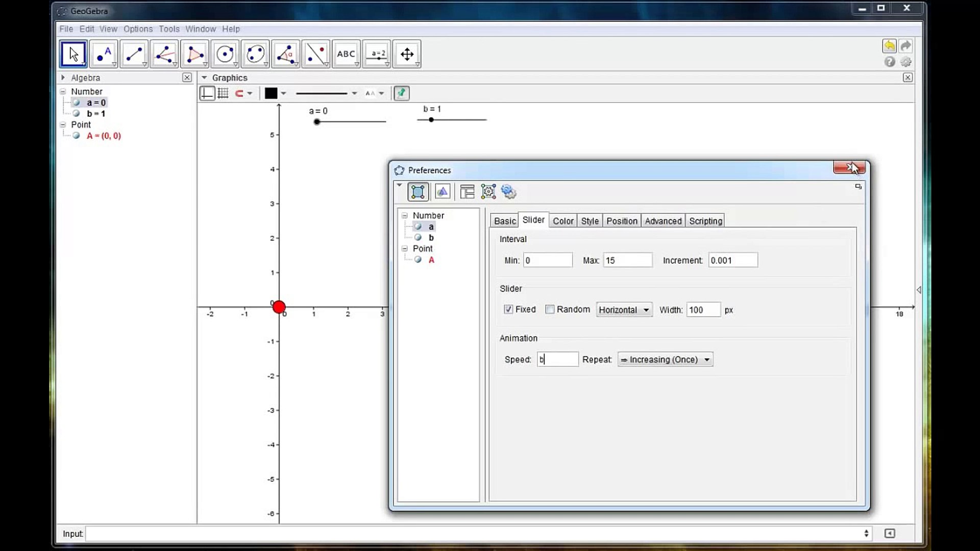Select the Insert Text ABC tool
Viewport: 980px width, 551px height.
[x=346, y=54]
